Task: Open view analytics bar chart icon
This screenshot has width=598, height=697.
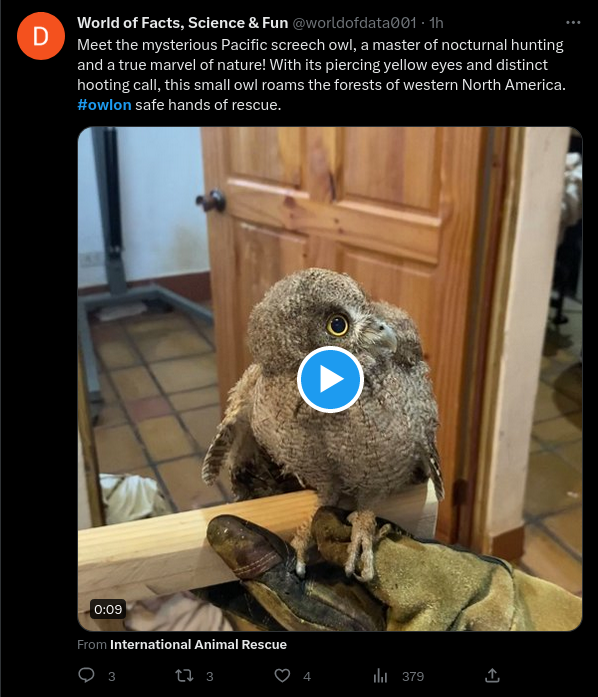Action: tap(380, 676)
